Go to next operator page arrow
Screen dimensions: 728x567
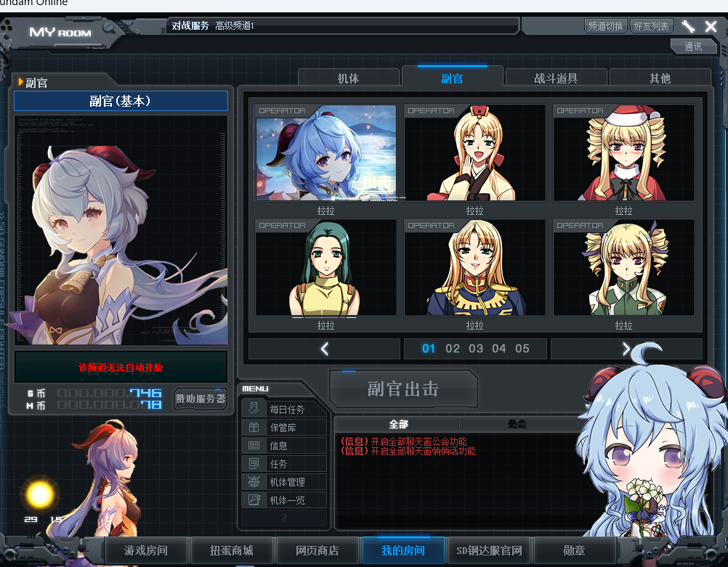tap(626, 348)
